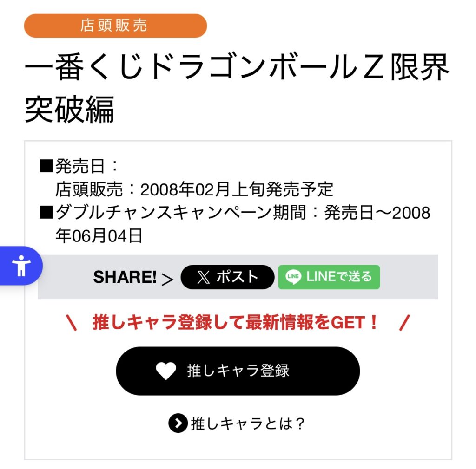The image size is (476, 469).
Task: Send via the LINEで送る button
Action: (329, 277)
